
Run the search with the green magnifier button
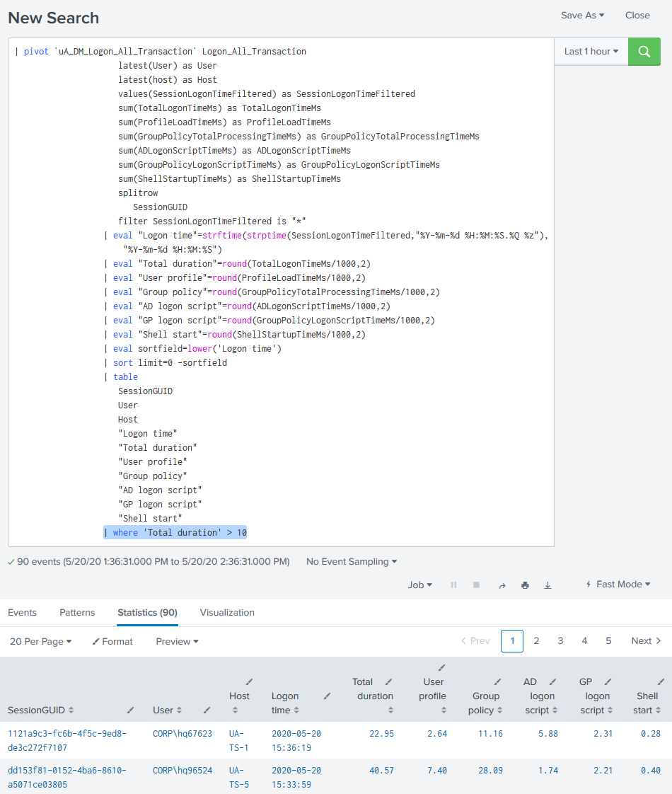pos(644,52)
